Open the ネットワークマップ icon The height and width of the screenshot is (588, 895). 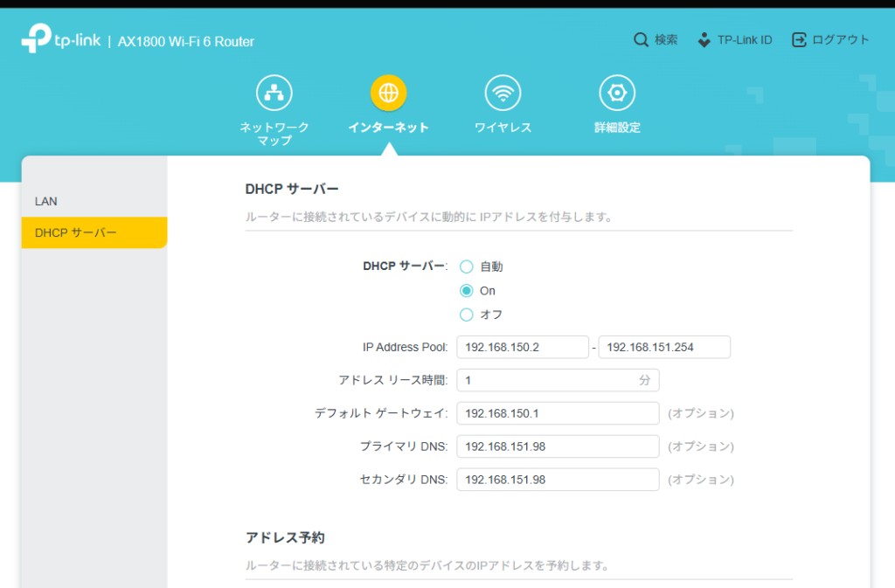click(274, 92)
